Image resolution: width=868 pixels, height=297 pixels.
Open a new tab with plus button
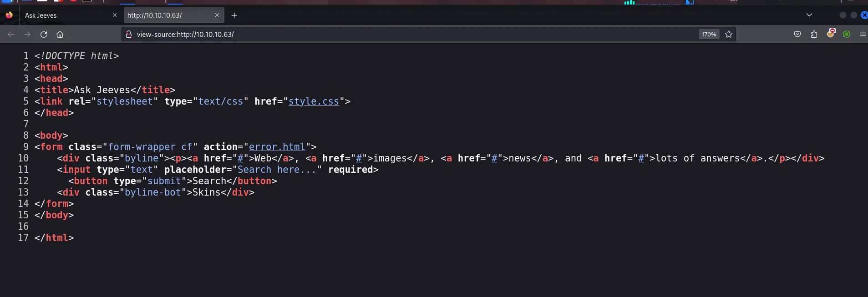click(234, 15)
